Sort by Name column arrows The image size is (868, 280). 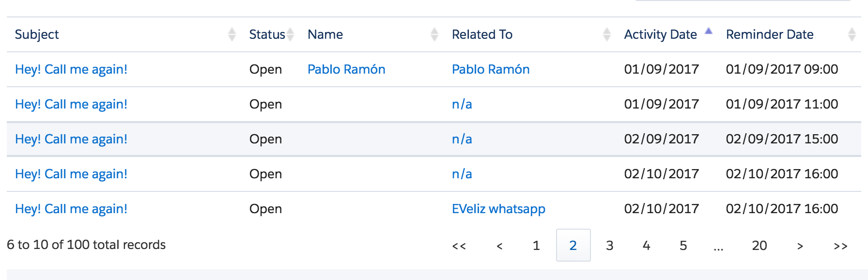(x=434, y=34)
